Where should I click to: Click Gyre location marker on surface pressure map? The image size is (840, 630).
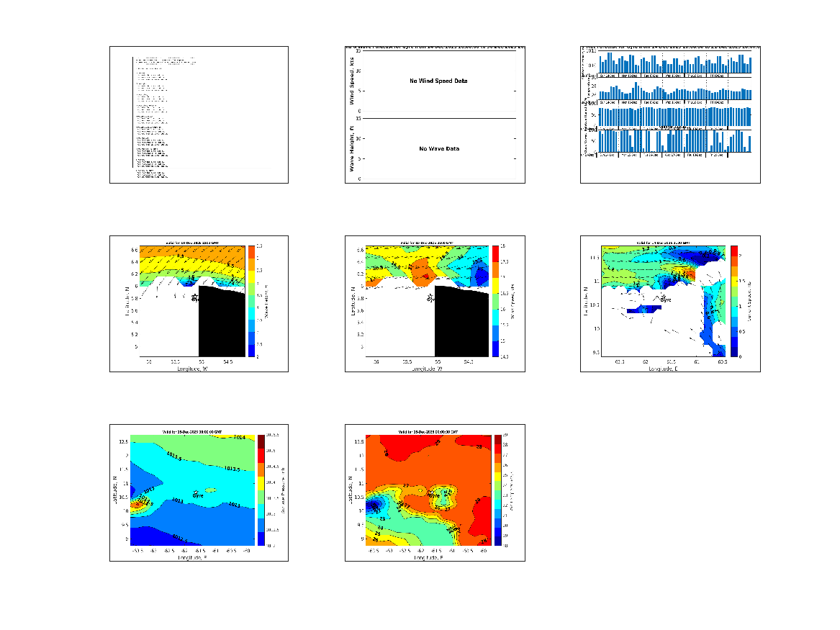coord(197,492)
